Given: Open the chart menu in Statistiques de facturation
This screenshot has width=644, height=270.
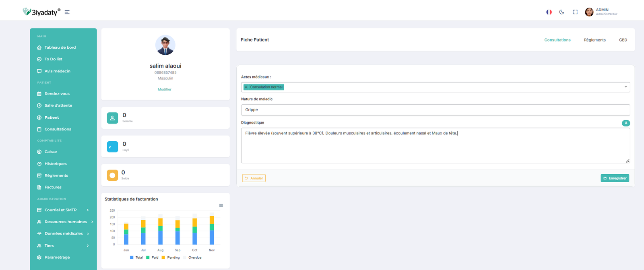Looking at the screenshot, I should (x=221, y=206).
